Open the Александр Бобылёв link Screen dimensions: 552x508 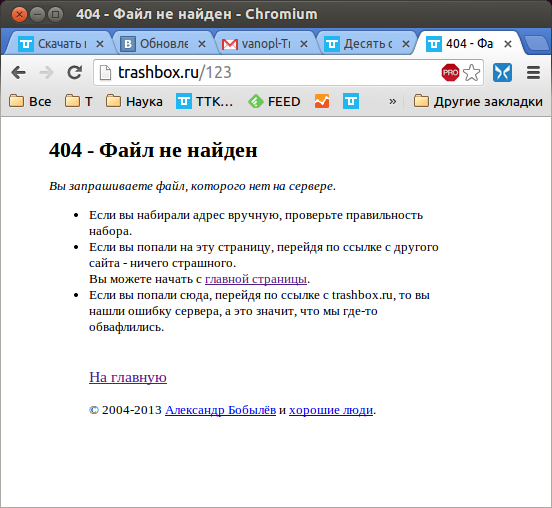tap(220, 410)
